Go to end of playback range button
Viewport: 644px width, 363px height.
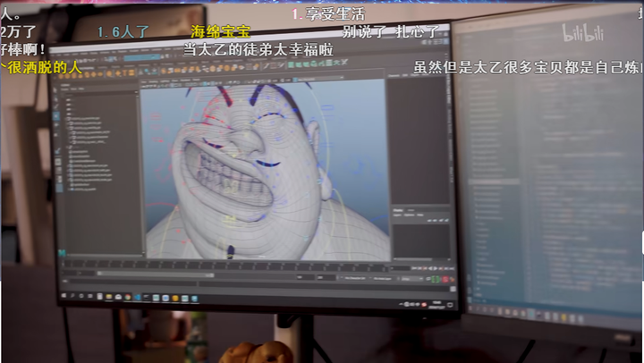[x=452, y=268]
